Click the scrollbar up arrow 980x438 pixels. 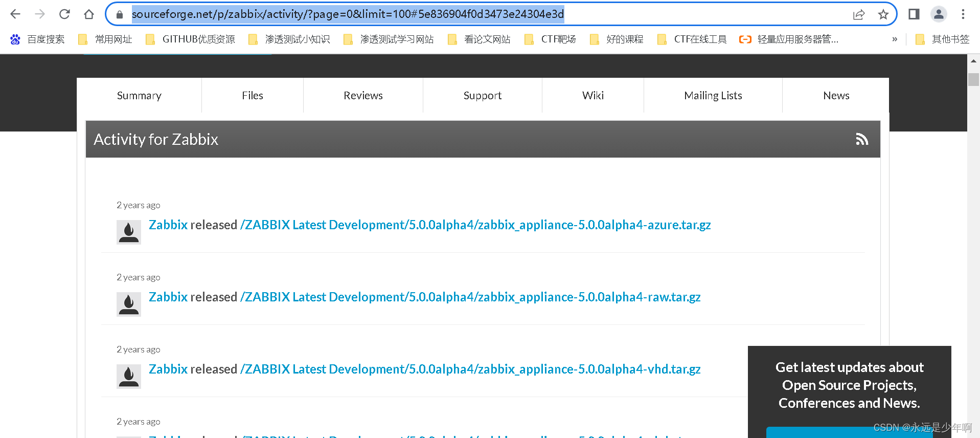(973, 61)
